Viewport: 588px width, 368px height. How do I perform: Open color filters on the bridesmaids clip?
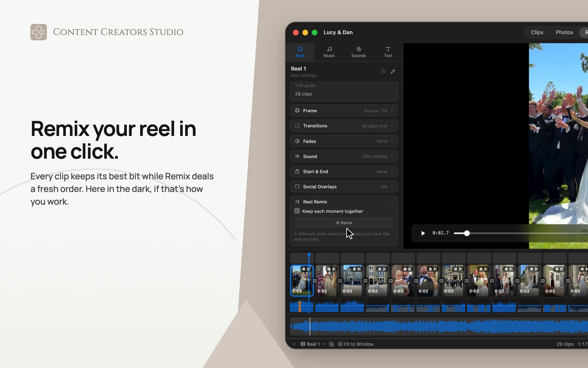pyautogui.click(x=329, y=269)
